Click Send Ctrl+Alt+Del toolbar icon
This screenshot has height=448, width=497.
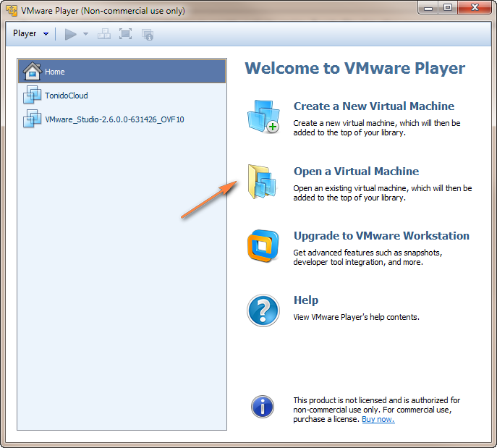click(104, 34)
